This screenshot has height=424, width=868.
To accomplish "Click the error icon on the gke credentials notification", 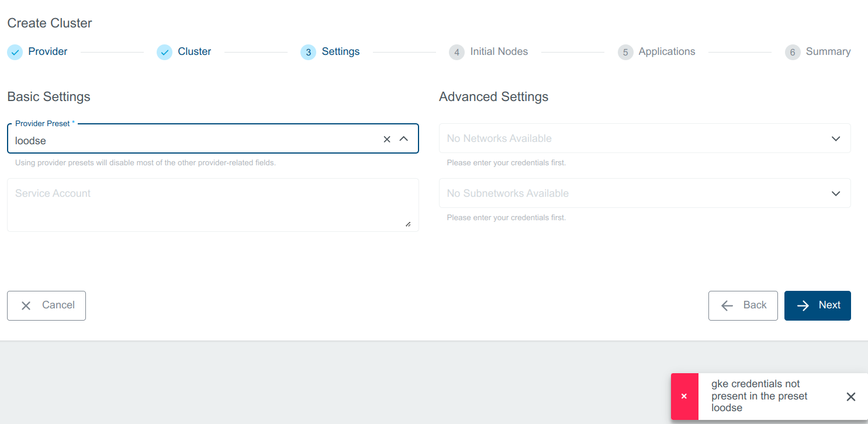I will [684, 396].
